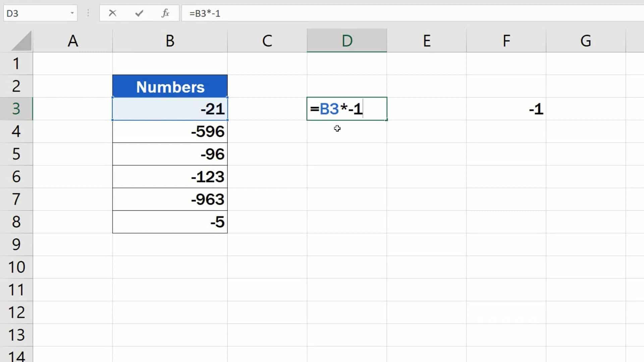The height and width of the screenshot is (362, 644).
Task: Select cell B4 containing -596
Action: click(170, 131)
